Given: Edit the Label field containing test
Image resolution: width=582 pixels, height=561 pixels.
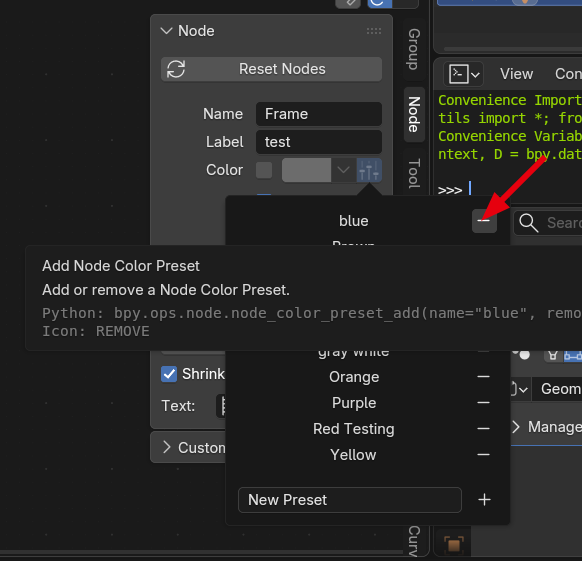Looking at the screenshot, I should 319,142.
